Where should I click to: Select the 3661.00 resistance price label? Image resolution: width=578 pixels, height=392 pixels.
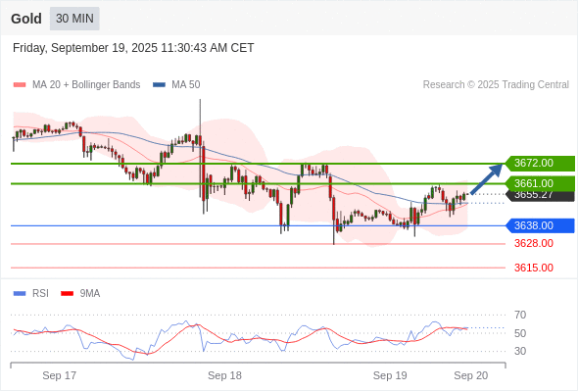tap(540, 183)
